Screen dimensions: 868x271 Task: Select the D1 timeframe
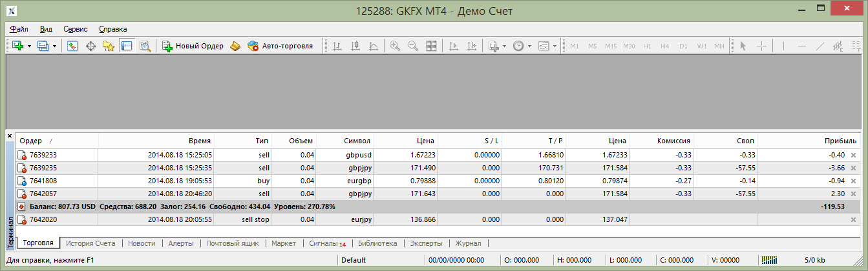(x=683, y=46)
